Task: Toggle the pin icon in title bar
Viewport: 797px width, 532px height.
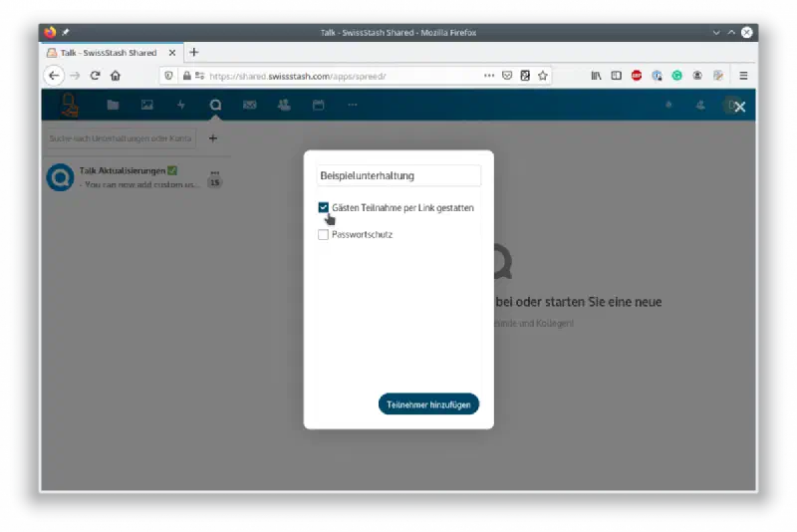Action: pyautogui.click(x=66, y=32)
